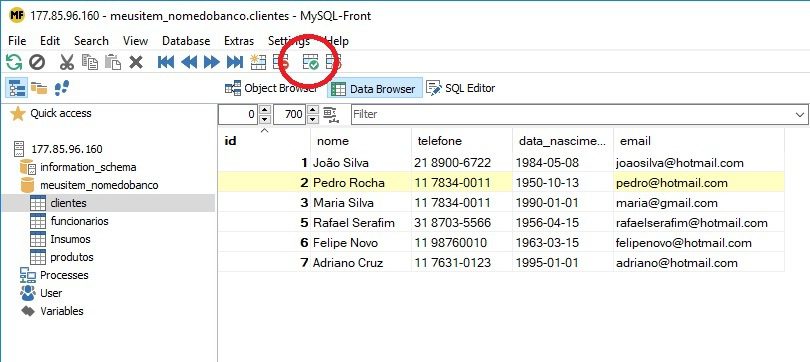Open the Settings menu
Viewport: 810px width, 362px height.
tap(289, 41)
